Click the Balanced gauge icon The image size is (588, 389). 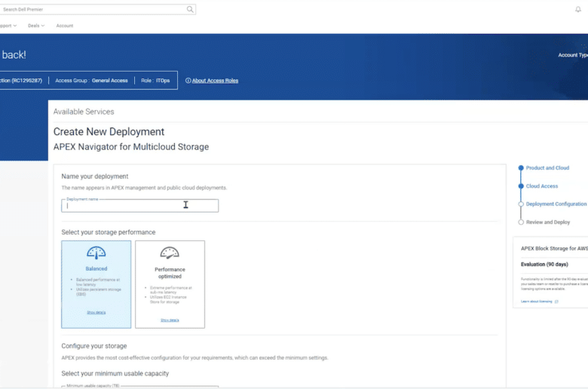pyautogui.click(x=96, y=253)
